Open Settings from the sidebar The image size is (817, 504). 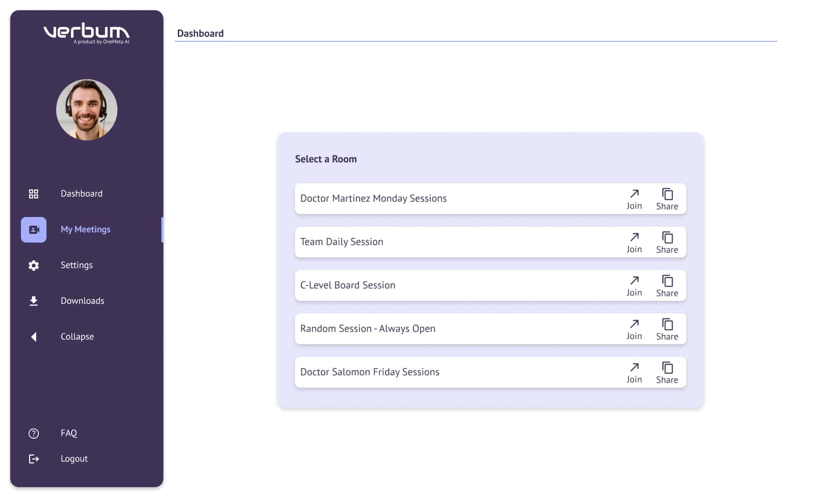[77, 265]
